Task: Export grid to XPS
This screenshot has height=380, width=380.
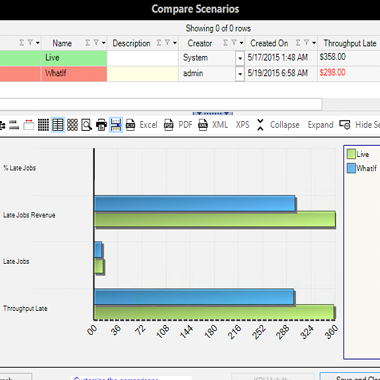Action: pyautogui.click(x=242, y=125)
